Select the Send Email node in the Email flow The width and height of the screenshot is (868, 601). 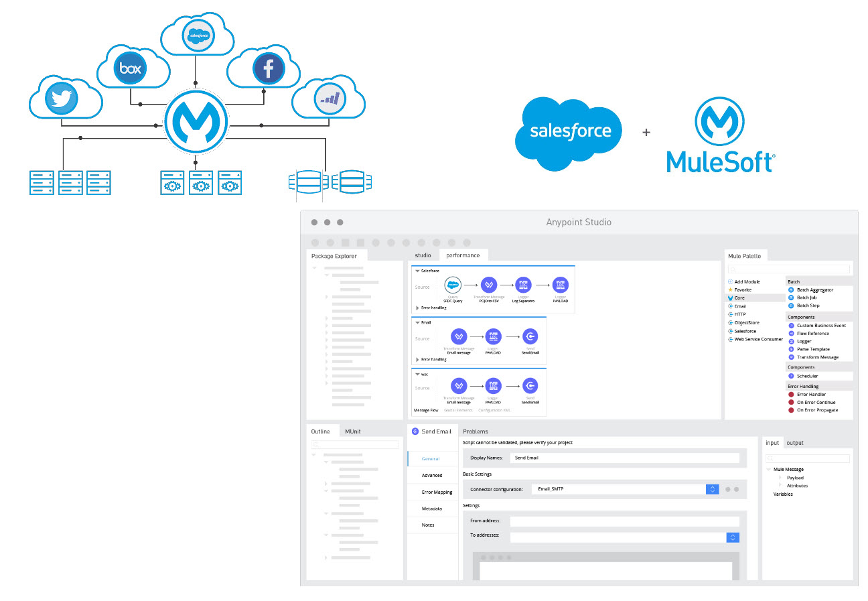click(x=530, y=336)
